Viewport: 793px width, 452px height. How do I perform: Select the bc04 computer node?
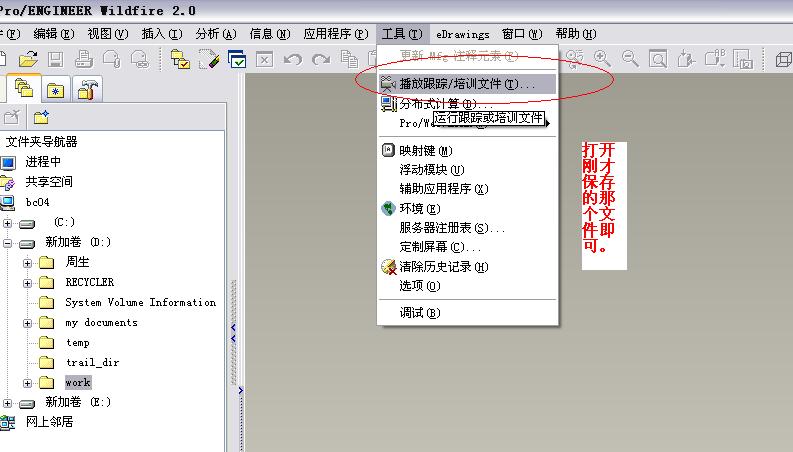pos(37,202)
